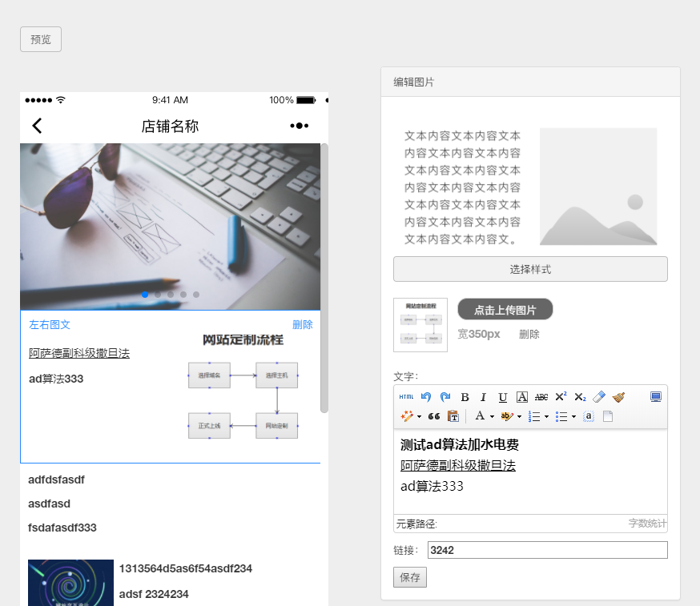The height and width of the screenshot is (606, 700).
Task: Select the 网站定制流程 flowchart image in preview
Action: 243,387
